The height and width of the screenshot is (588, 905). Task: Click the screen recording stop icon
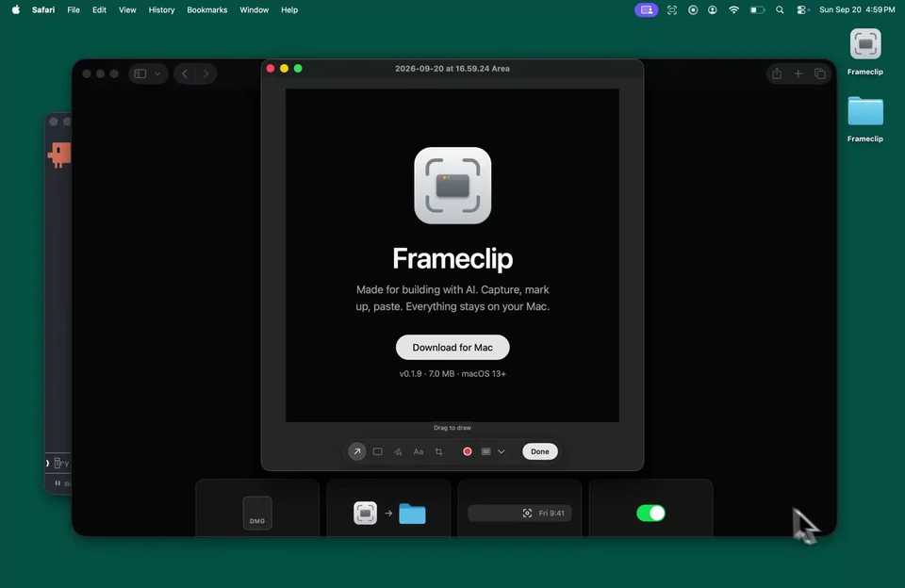click(x=693, y=9)
